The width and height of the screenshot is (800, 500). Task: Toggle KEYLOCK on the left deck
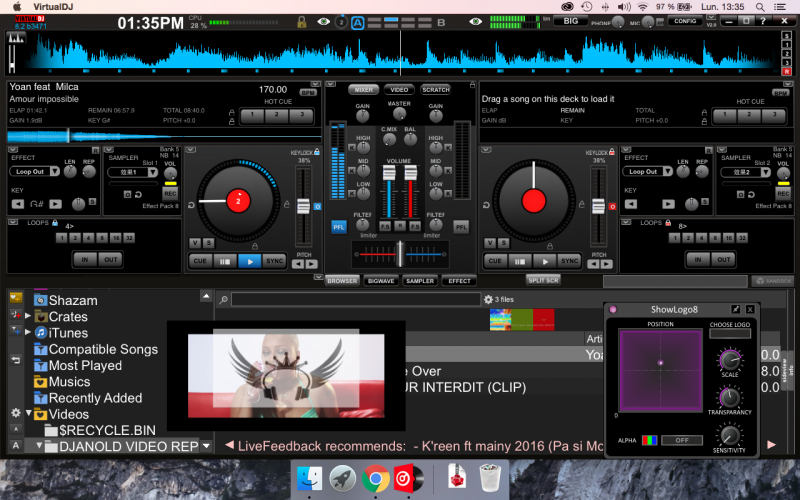click(317, 152)
